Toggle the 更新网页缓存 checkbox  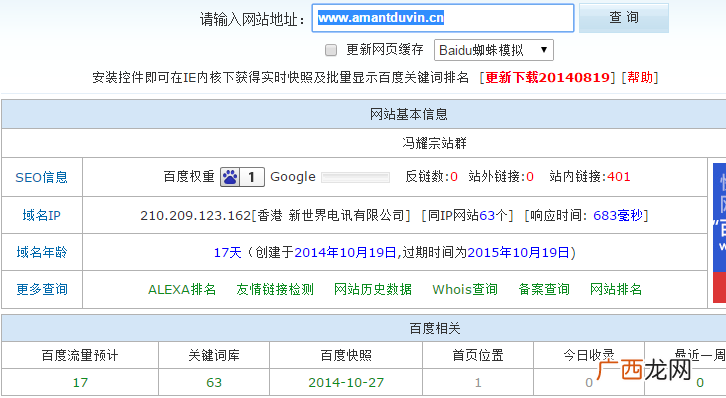pos(331,50)
